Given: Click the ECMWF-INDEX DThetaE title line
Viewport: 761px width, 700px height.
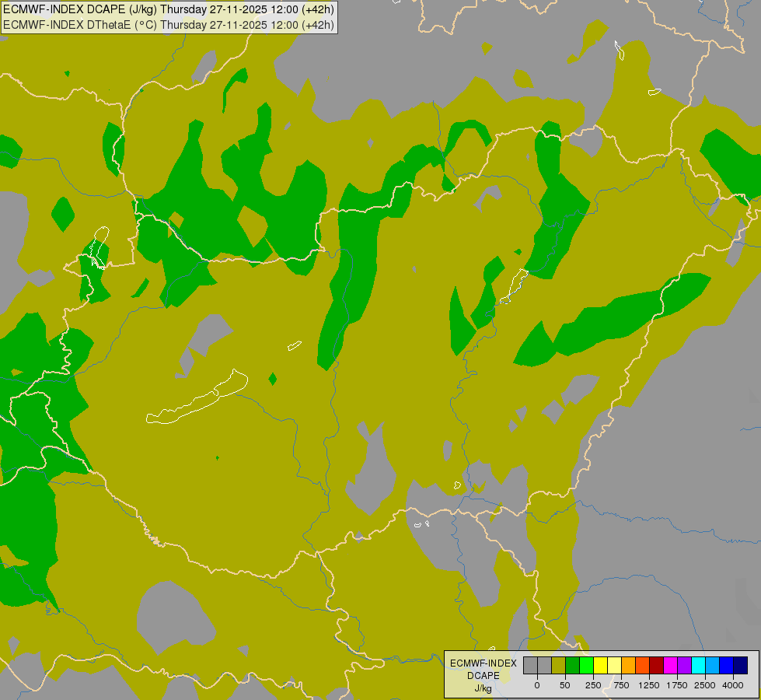Looking at the screenshot, I should (169, 24).
